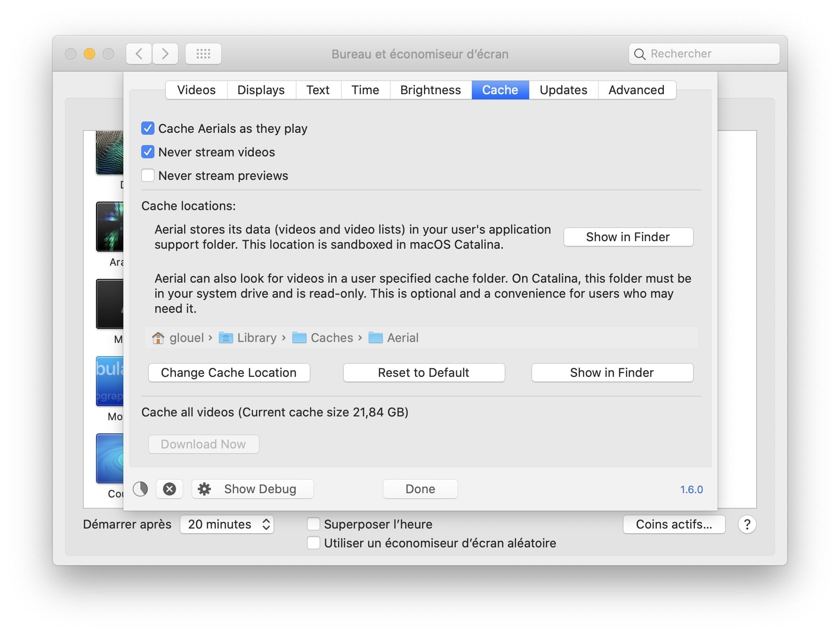The image size is (840, 635).
Task: Show all preferences via the grid icon
Action: coord(203,54)
